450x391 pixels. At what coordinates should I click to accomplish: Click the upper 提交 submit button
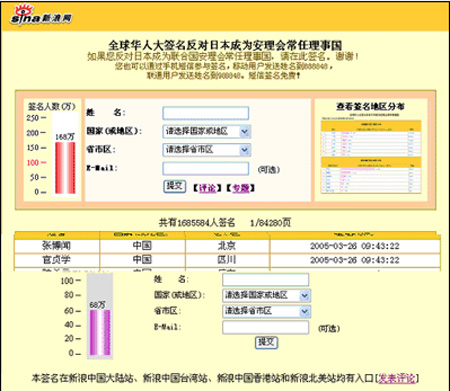pos(175,186)
